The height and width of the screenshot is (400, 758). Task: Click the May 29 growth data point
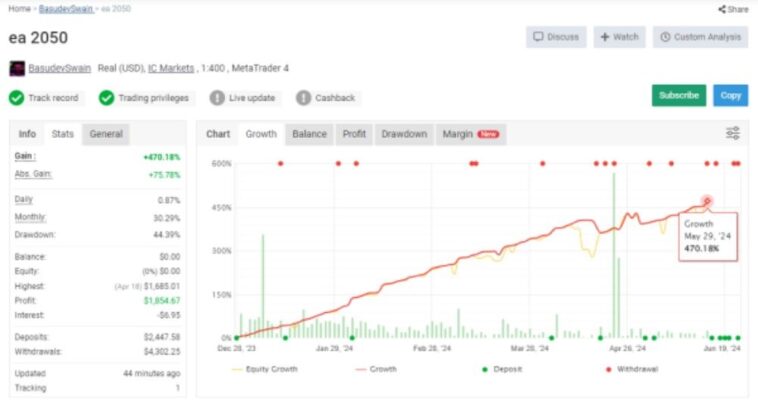pyautogui.click(x=708, y=201)
